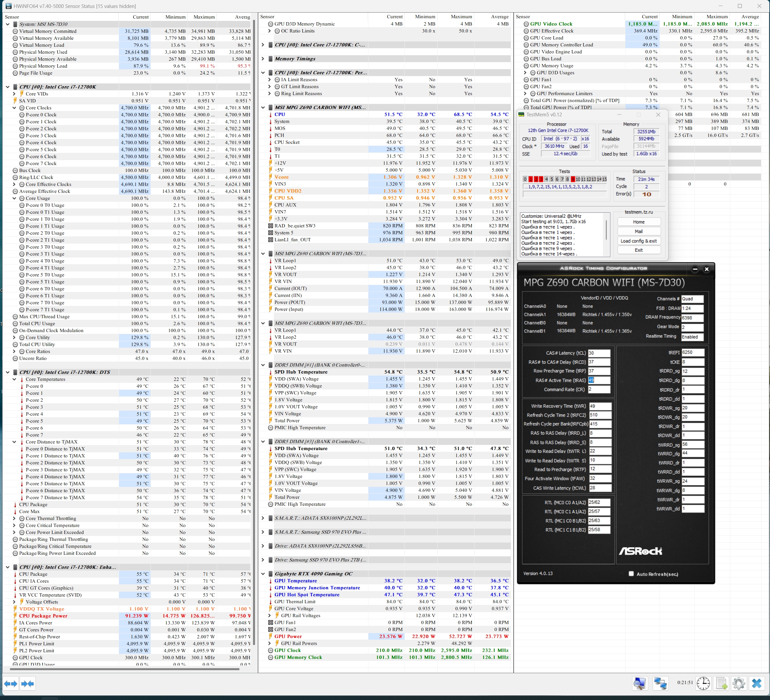Click the Maximum column header in left panel
The width and height of the screenshot is (770, 700).
(x=204, y=17)
